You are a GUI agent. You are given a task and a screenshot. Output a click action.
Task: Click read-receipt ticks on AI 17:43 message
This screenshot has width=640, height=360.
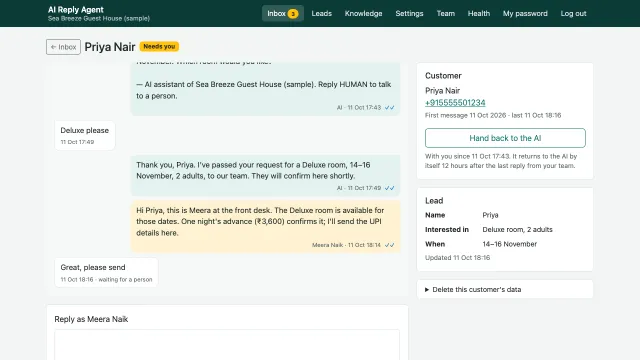[x=389, y=108]
